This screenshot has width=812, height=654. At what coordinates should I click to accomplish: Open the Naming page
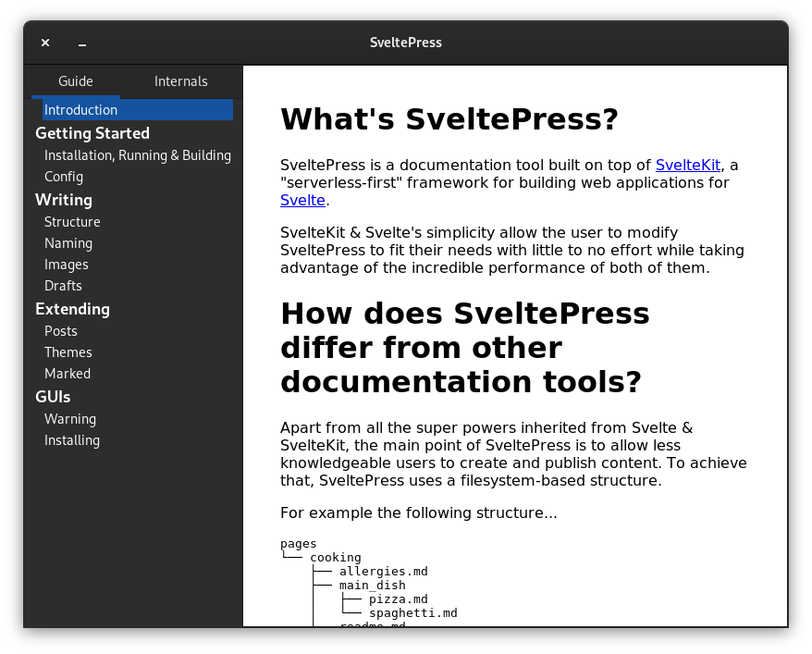68,243
